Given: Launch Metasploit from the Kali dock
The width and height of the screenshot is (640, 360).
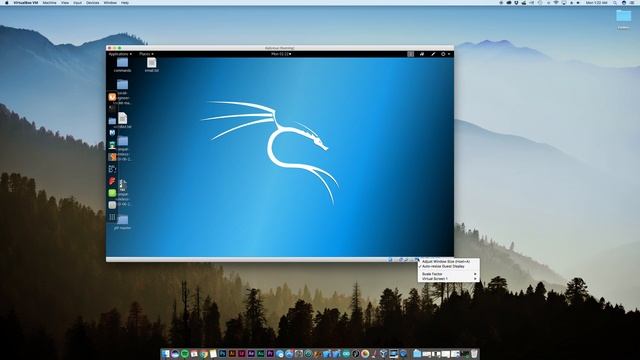Looking at the screenshot, I should (x=112, y=133).
